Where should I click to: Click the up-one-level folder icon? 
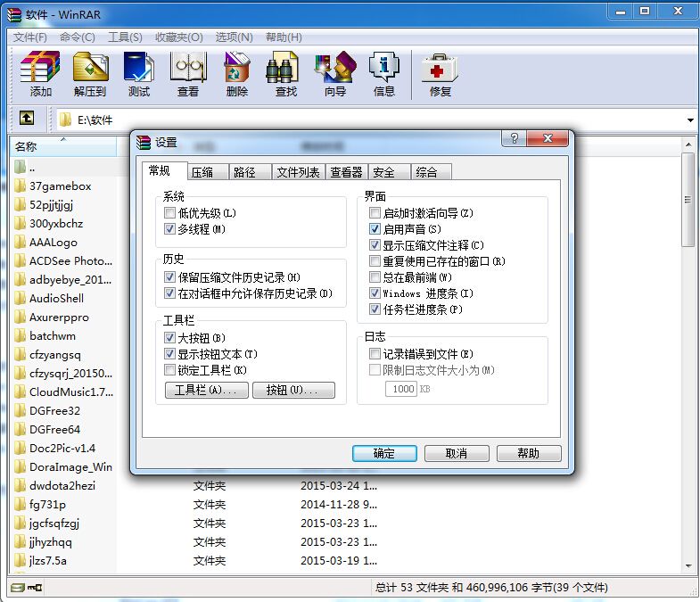coord(27,119)
